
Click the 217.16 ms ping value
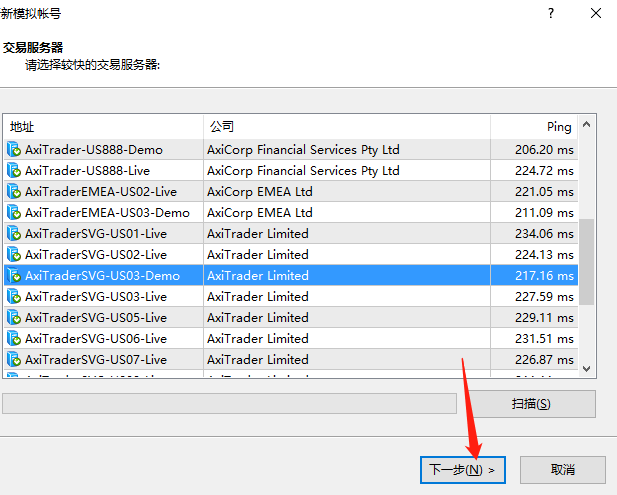544,275
